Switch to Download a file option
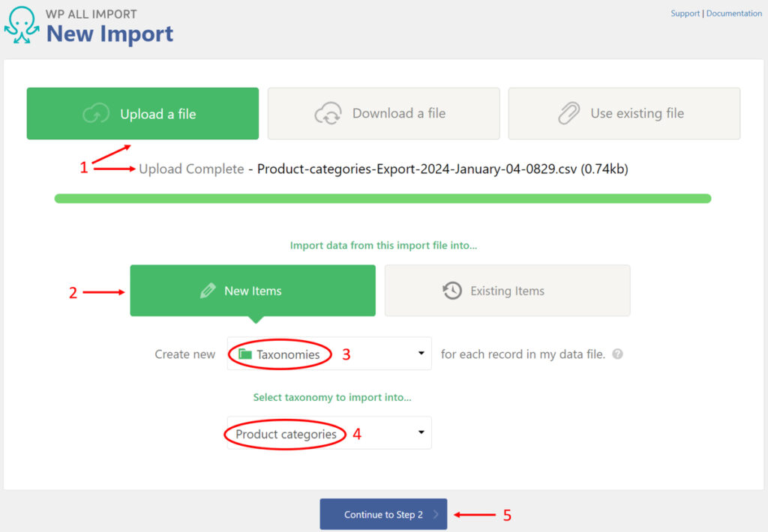 click(x=383, y=114)
